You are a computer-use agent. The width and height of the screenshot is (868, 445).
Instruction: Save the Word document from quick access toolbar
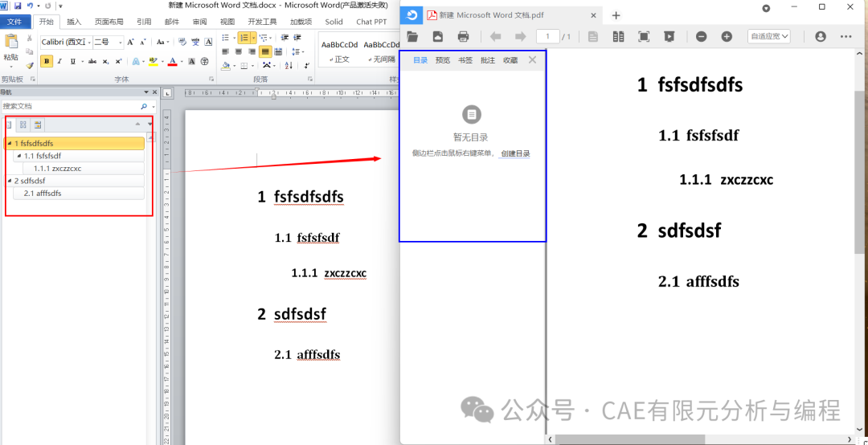pyautogui.click(x=18, y=6)
